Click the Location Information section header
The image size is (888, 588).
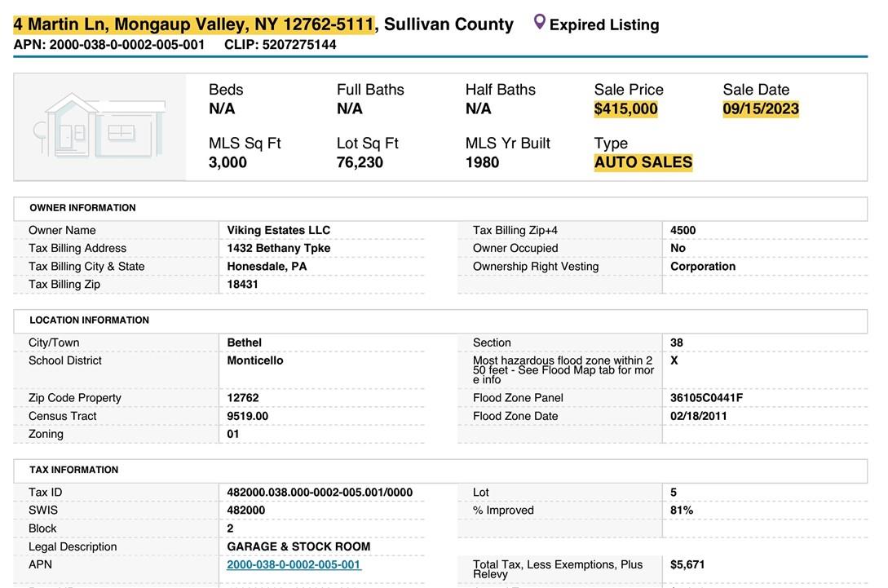tap(89, 321)
